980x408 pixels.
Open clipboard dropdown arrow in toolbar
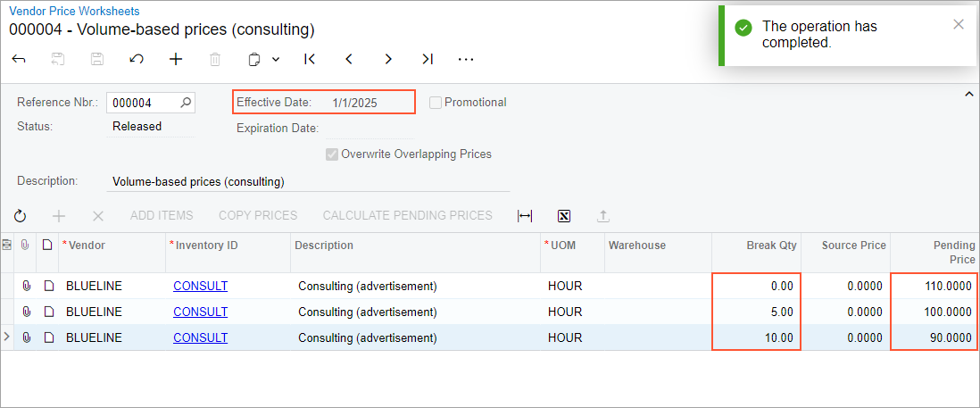[276, 59]
